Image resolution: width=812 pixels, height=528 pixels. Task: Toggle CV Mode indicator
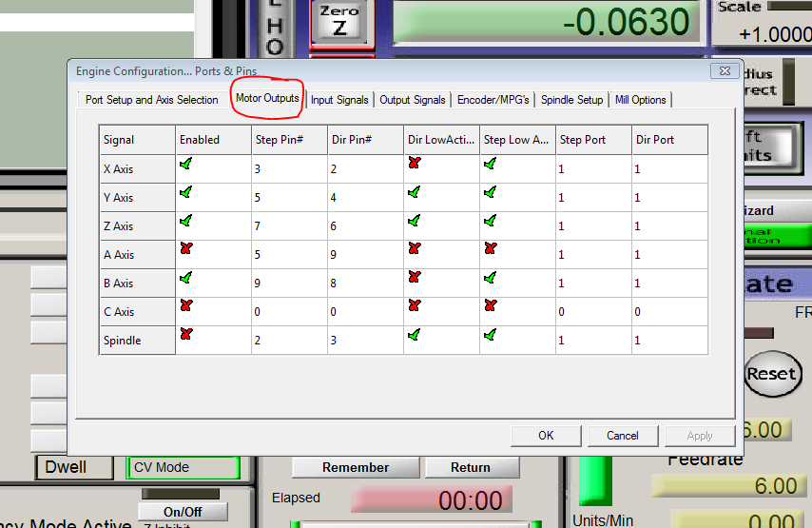click(x=183, y=467)
